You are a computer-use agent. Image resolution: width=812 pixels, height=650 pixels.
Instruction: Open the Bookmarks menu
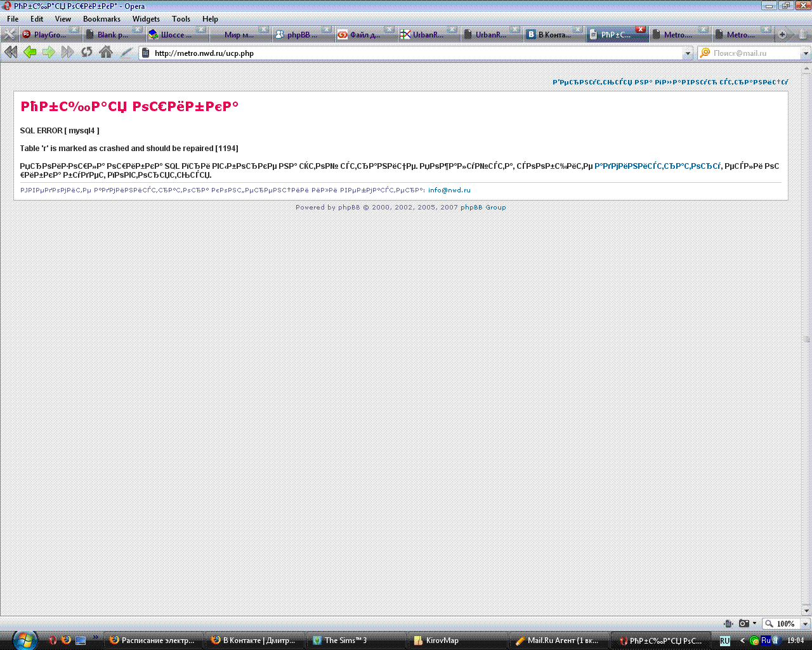pyautogui.click(x=101, y=19)
